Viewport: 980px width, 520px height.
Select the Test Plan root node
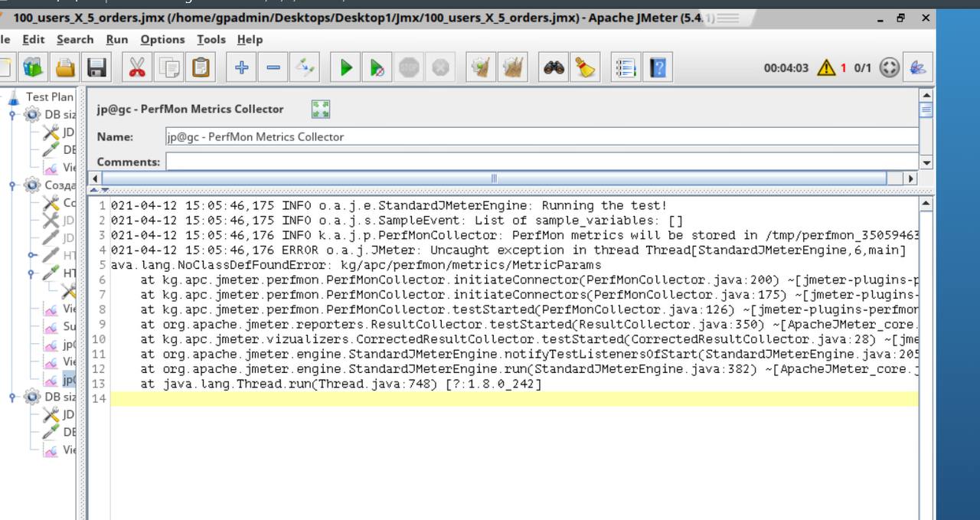[50, 96]
